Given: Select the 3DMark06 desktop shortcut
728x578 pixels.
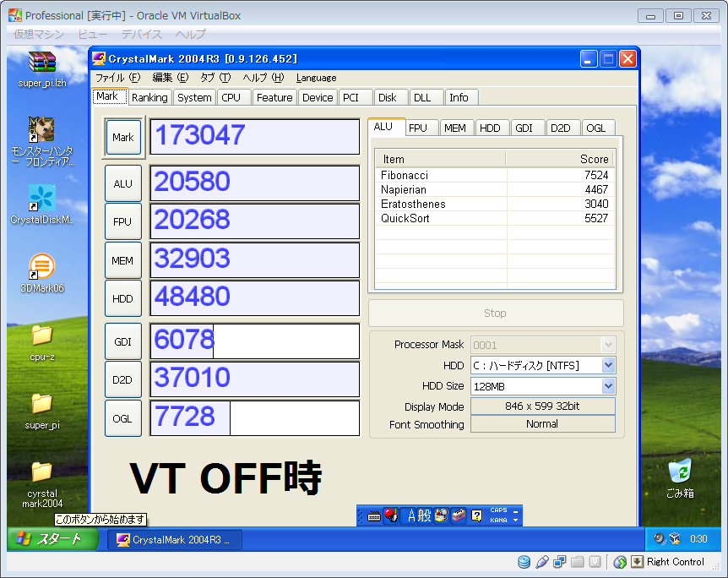Looking at the screenshot, I should click(41, 267).
